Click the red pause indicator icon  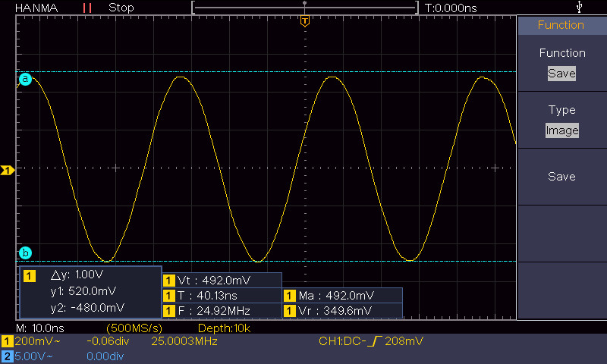pos(87,8)
